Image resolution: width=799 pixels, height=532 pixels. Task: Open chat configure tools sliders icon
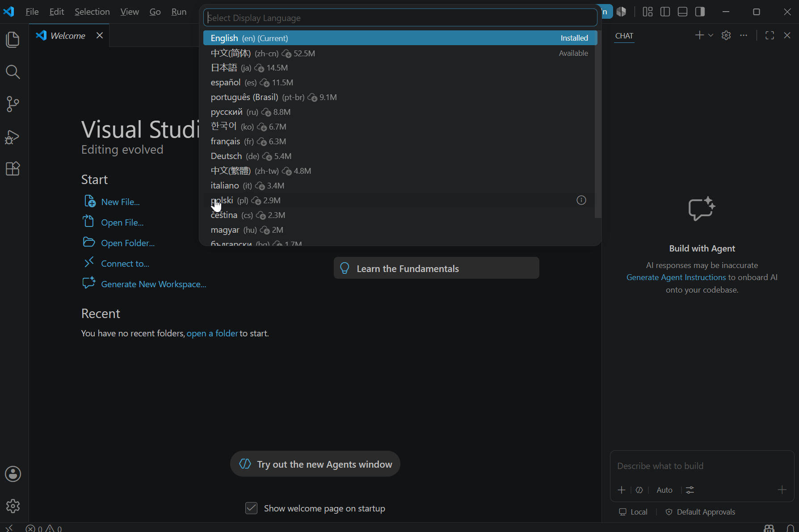[690, 490]
